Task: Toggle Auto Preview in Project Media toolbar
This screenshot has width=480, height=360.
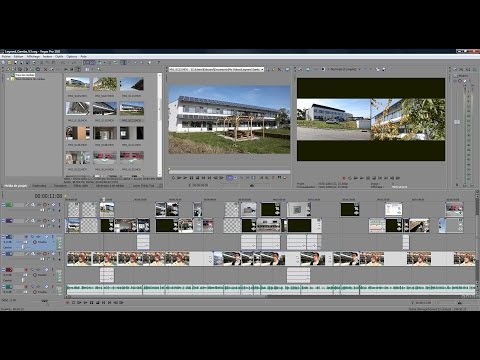Action: pos(78,69)
